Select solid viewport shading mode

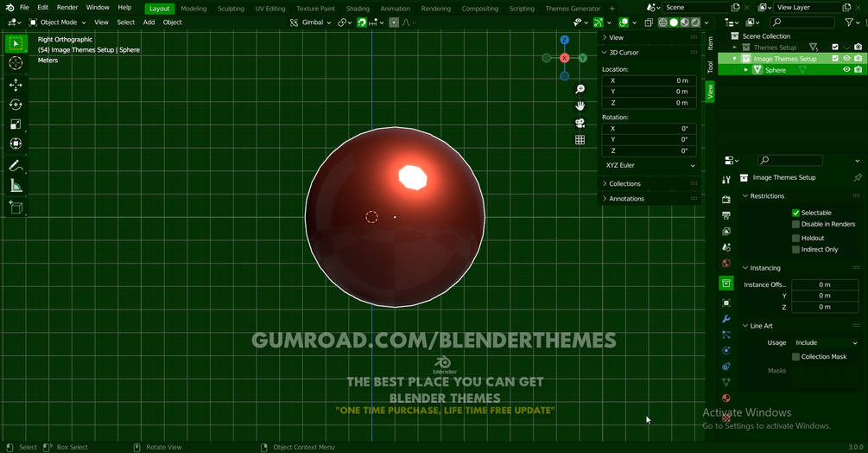674,22
